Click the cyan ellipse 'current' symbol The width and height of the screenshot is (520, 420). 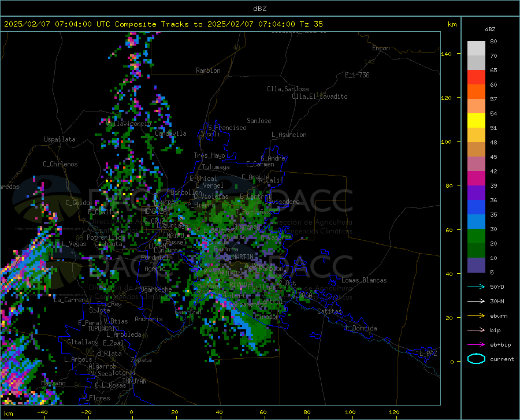(x=476, y=359)
